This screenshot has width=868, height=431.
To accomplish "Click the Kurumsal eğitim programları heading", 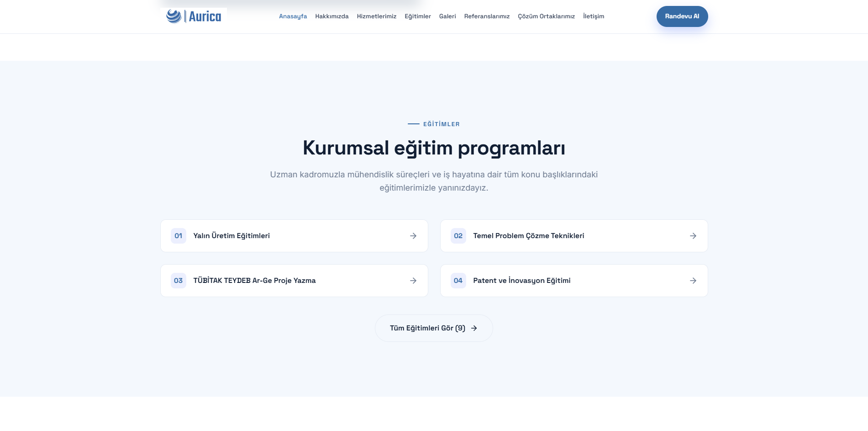I will (434, 148).
